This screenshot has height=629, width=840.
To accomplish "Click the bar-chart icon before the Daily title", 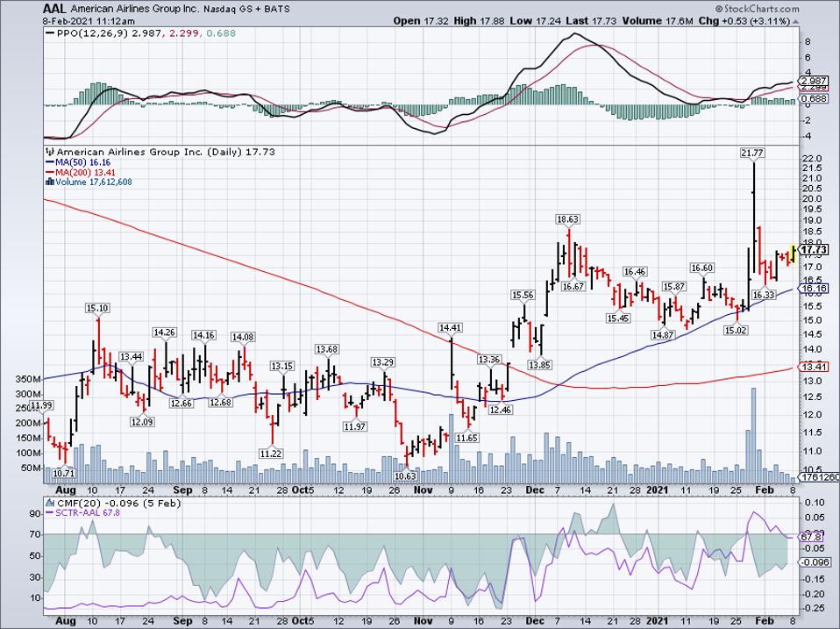I will click(x=50, y=152).
